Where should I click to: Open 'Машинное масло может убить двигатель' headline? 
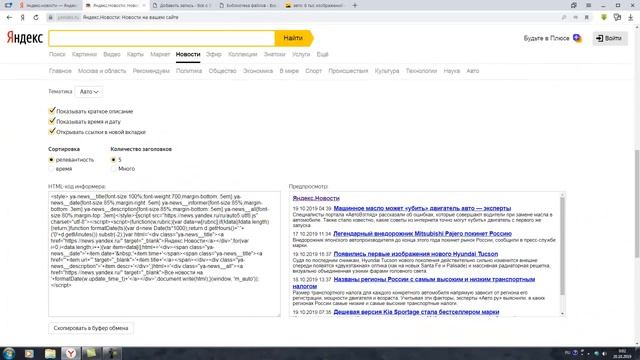(x=422, y=208)
